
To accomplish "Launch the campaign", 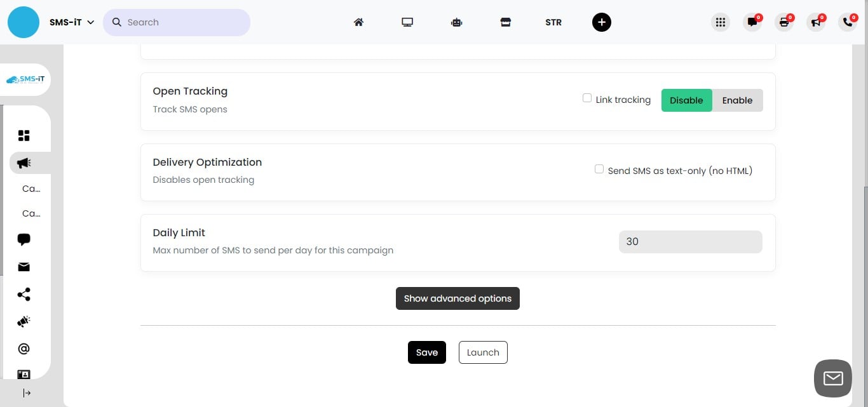I will pos(482,352).
